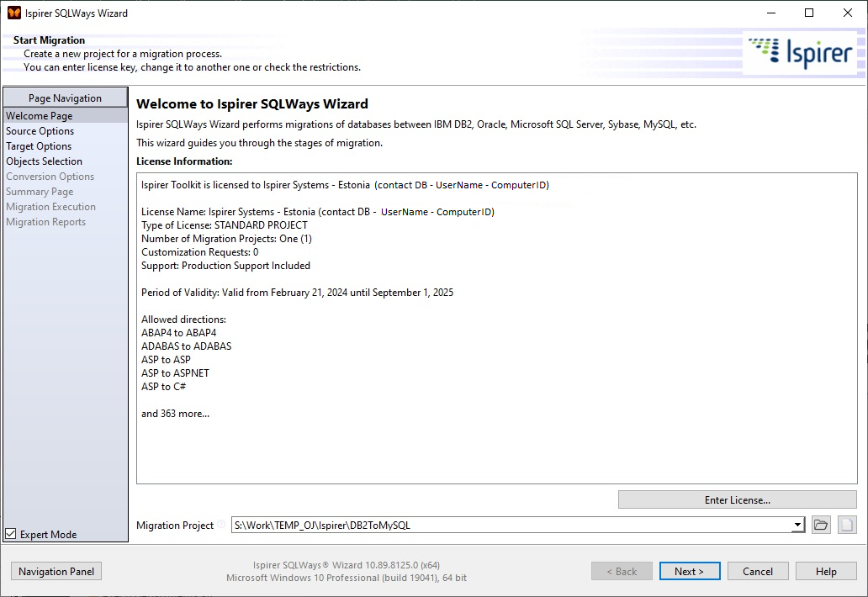
Task: Select the Welcome Page navigation entry
Action: (x=39, y=115)
